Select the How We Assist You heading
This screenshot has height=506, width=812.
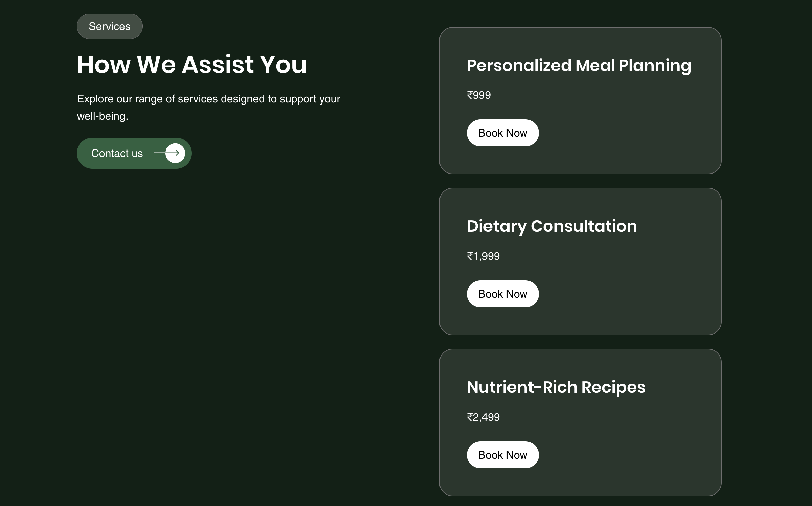click(x=192, y=64)
